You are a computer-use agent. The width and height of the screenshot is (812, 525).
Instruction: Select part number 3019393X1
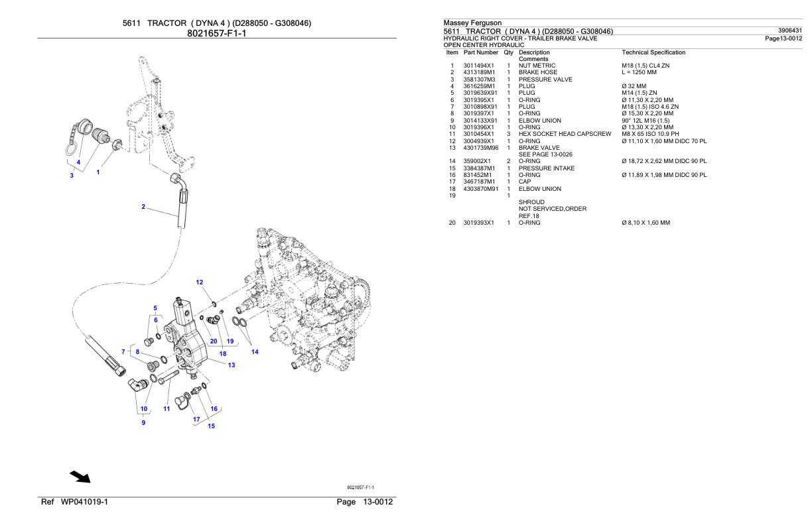pyautogui.click(x=478, y=223)
